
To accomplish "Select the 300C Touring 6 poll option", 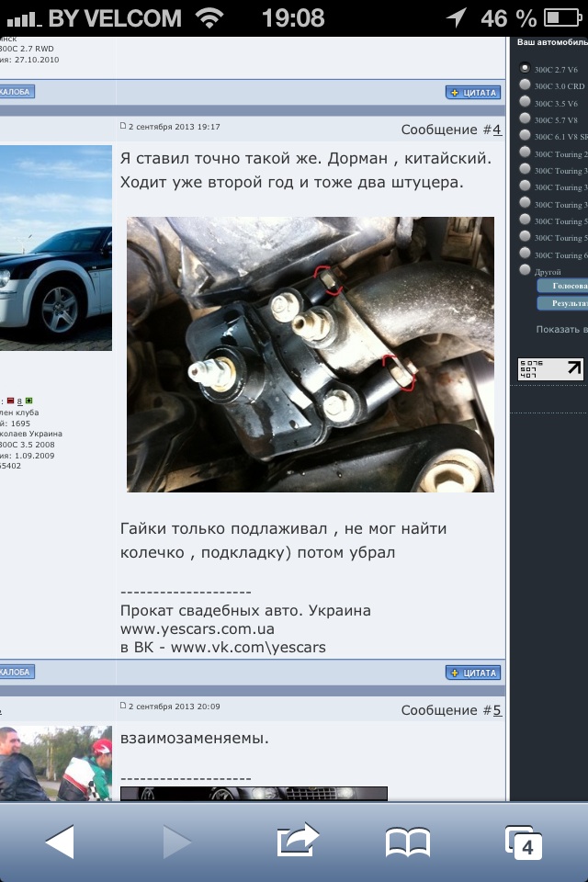I will tap(525, 254).
